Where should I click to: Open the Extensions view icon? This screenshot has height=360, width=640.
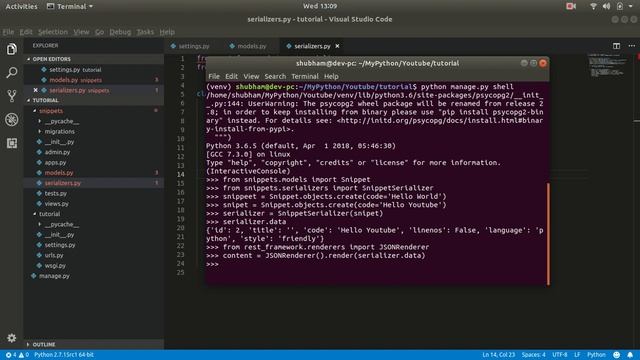pyautogui.click(x=11, y=143)
